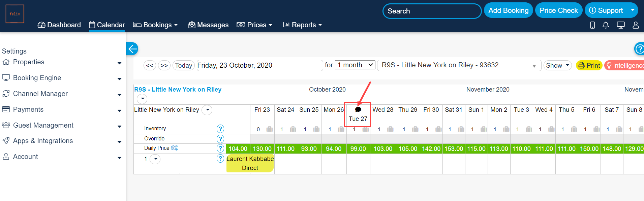Go to the Dashboard menu item
This screenshot has width=644, height=201.
coord(59,25)
